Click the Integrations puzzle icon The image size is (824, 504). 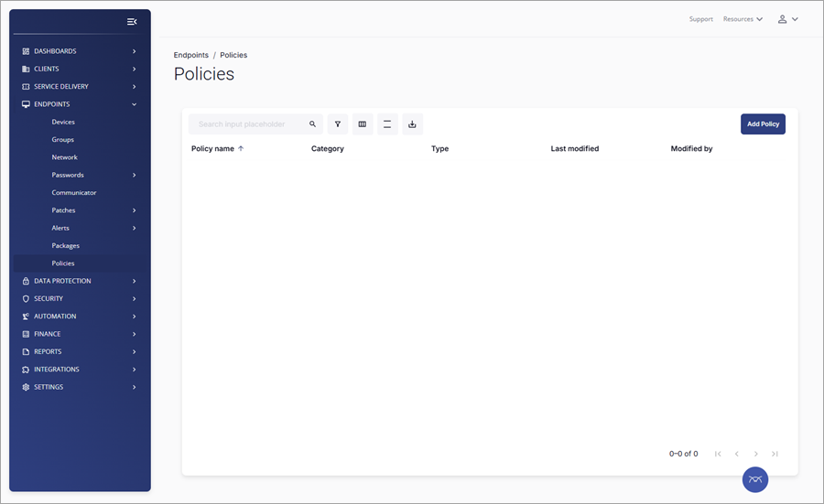coord(26,369)
